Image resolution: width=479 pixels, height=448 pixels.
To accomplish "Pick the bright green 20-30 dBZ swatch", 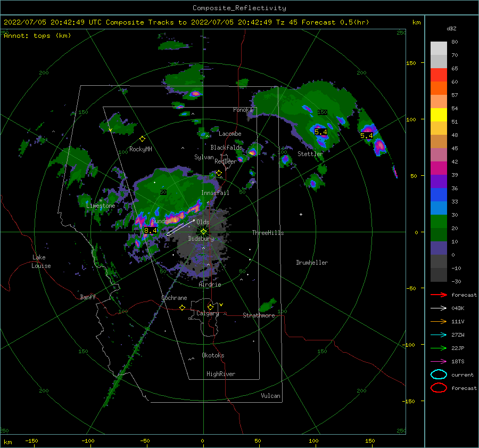I will click(439, 222).
